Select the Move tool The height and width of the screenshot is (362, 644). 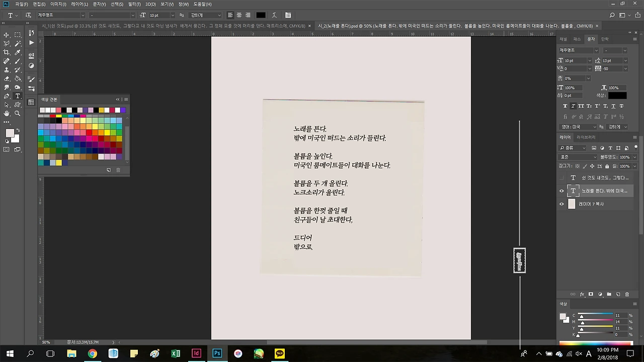coord(7,34)
